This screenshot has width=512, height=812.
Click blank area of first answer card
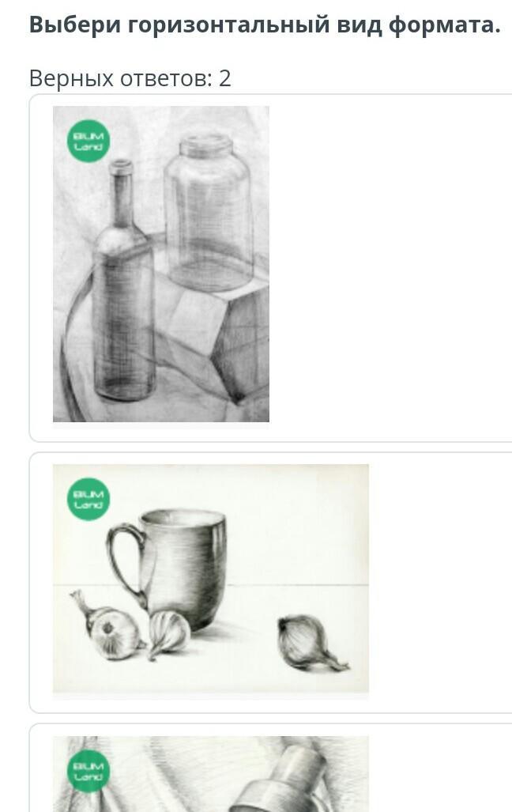(388, 268)
